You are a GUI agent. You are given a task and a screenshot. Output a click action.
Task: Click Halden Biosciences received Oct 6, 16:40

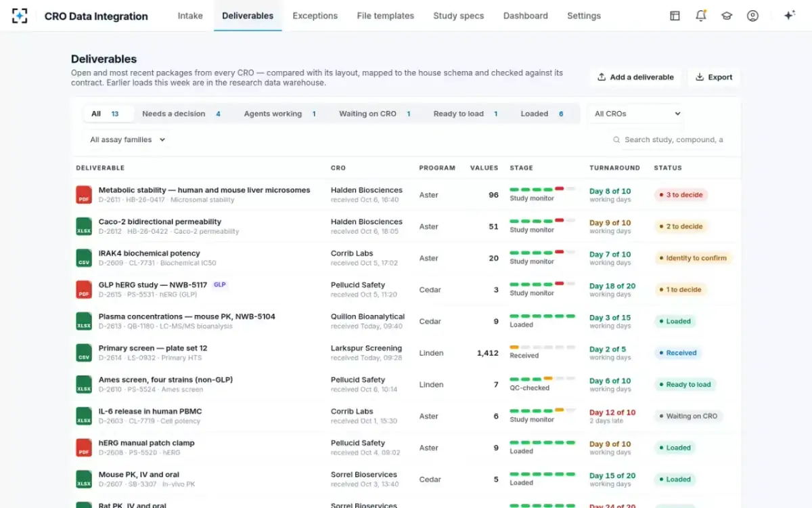367,195
